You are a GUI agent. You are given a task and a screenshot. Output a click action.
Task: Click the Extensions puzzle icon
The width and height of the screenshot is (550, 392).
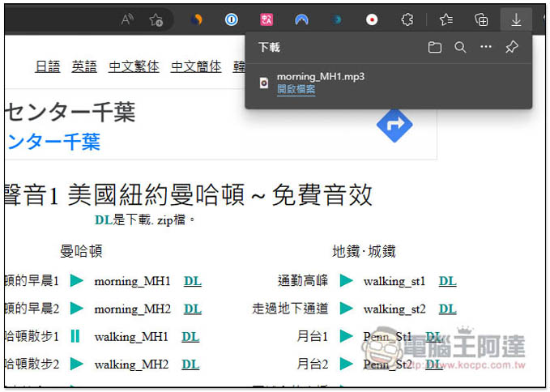(408, 20)
